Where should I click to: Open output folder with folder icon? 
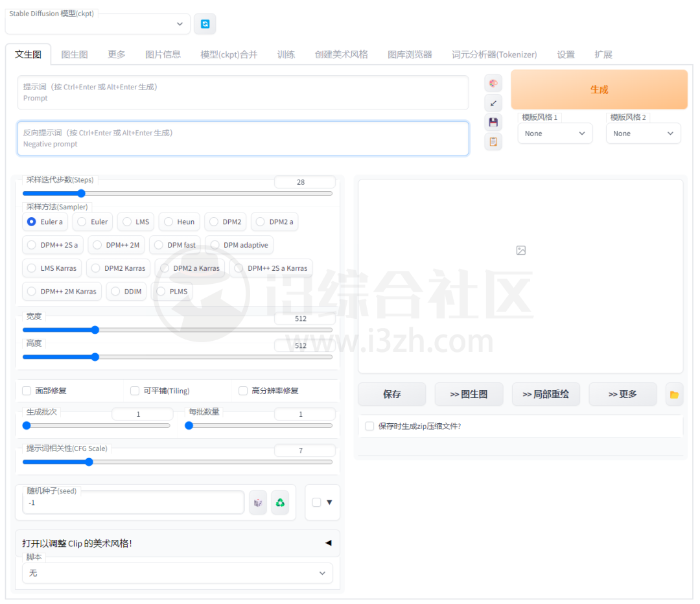674,395
